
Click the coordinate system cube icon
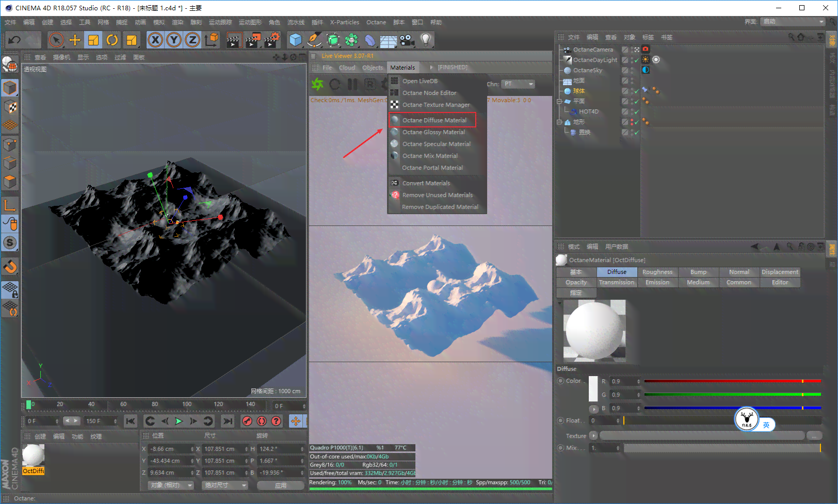(212, 40)
